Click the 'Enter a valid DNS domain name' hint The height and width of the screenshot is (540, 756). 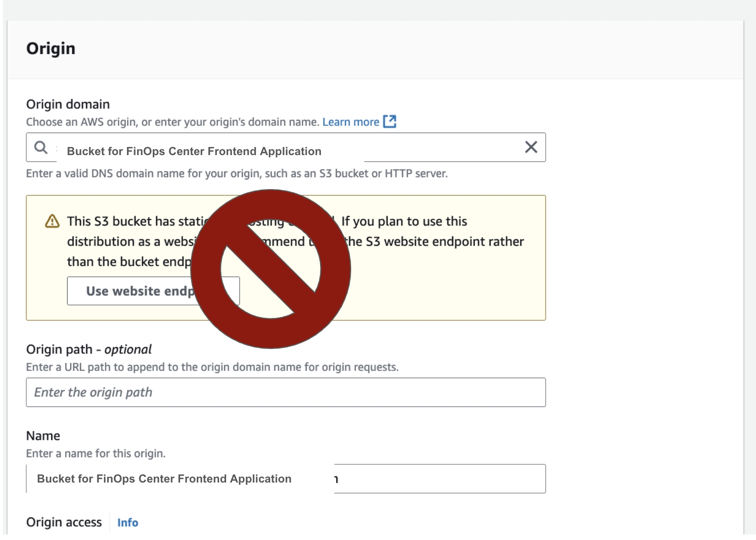click(237, 174)
